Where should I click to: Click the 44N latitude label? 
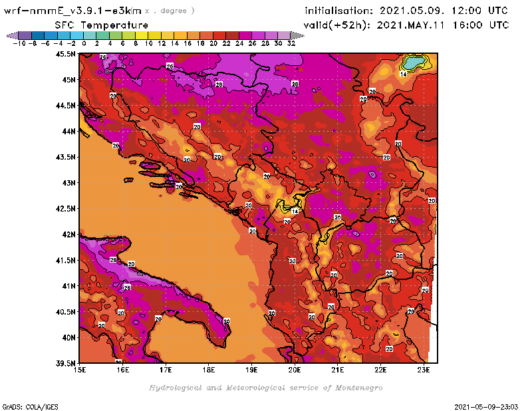68,131
